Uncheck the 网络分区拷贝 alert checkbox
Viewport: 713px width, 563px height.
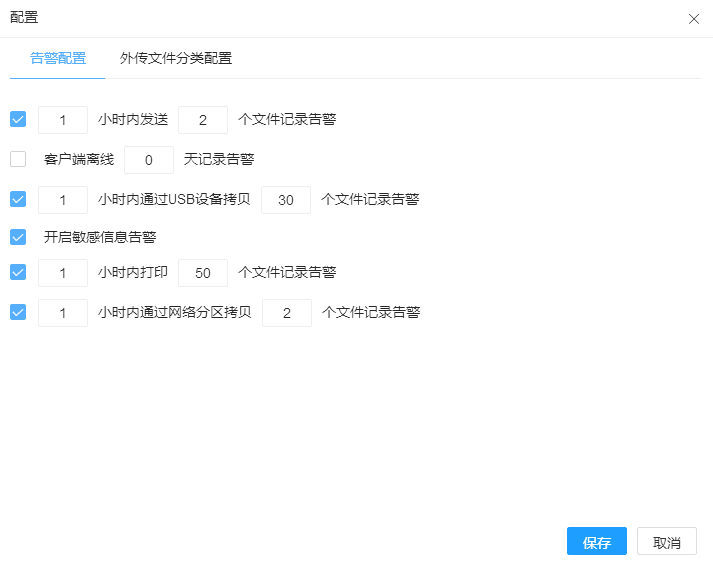click(x=18, y=312)
